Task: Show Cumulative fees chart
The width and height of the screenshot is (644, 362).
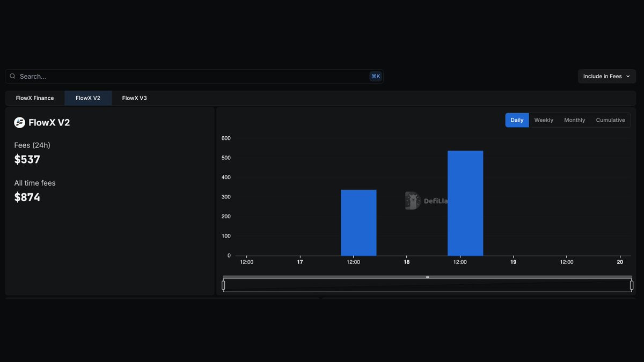Action: (610, 120)
